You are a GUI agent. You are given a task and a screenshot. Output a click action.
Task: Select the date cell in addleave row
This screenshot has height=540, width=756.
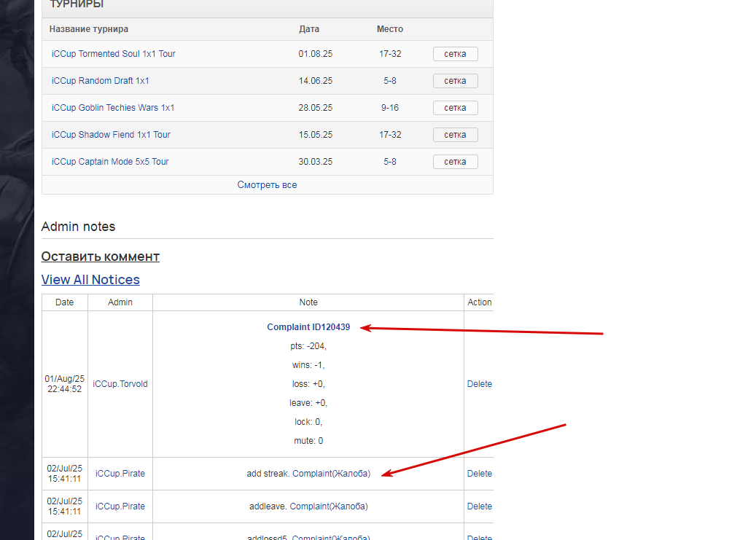(65, 506)
